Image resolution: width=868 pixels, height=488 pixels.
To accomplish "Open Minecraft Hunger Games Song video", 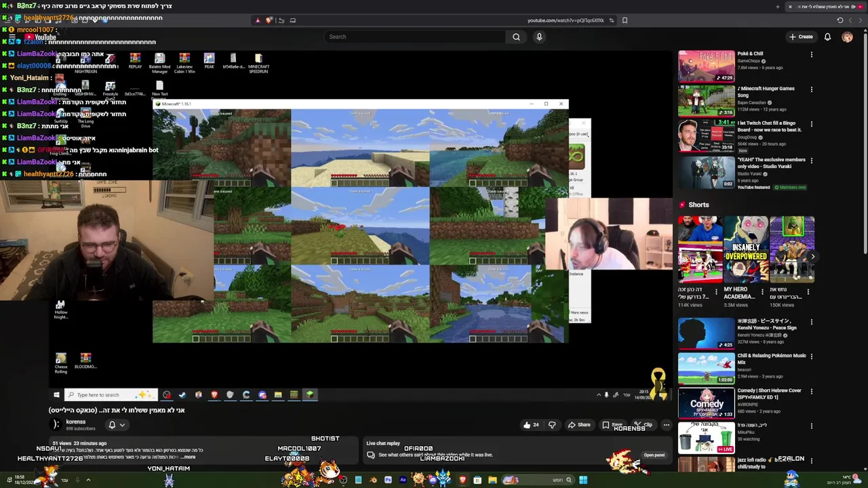I will (706, 102).
